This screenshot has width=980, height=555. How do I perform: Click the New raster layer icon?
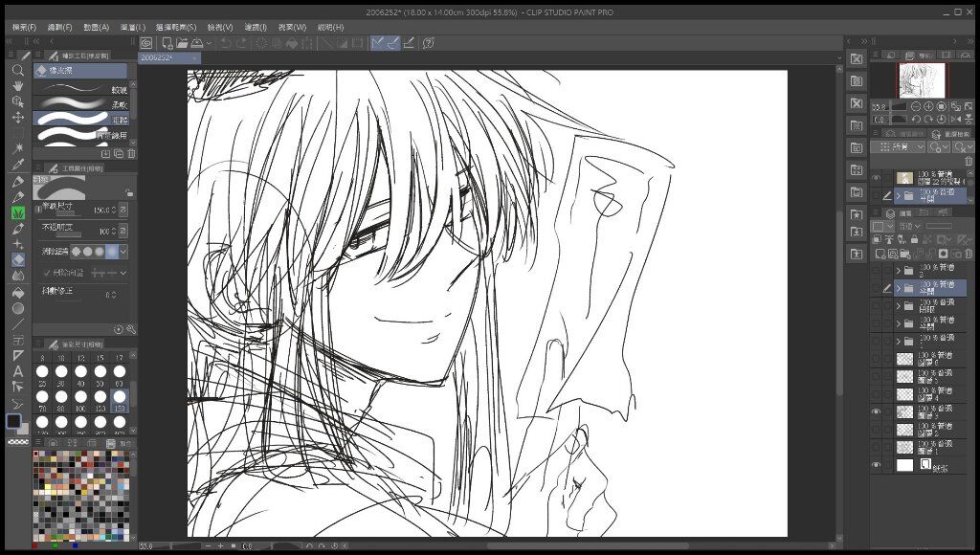click(x=880, y=254)
